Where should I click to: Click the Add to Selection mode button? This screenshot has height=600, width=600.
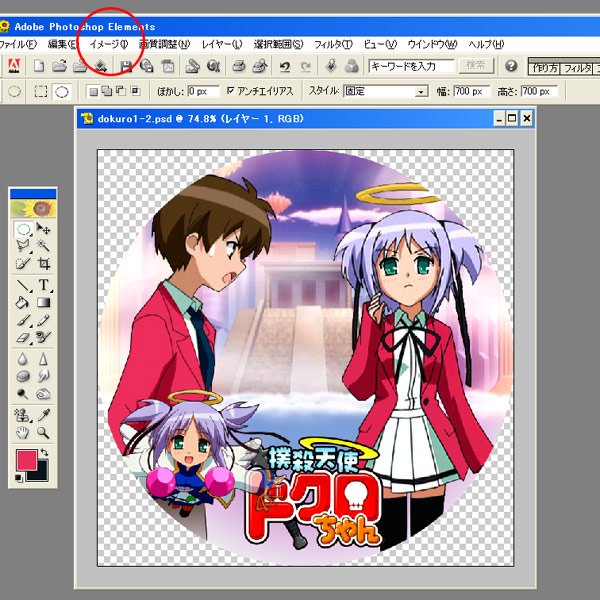point(107,91)
